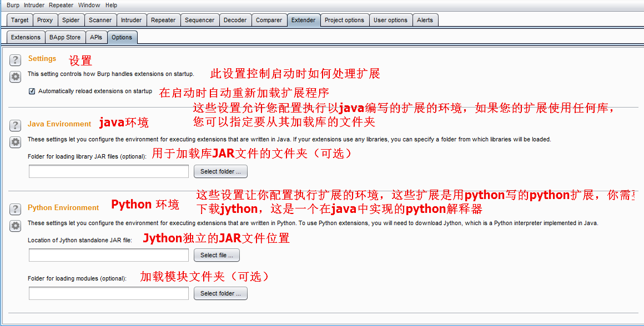Screen dimensions: 644x326
Task: Open the BApp Store sub-tab
Action: (65, 37)
